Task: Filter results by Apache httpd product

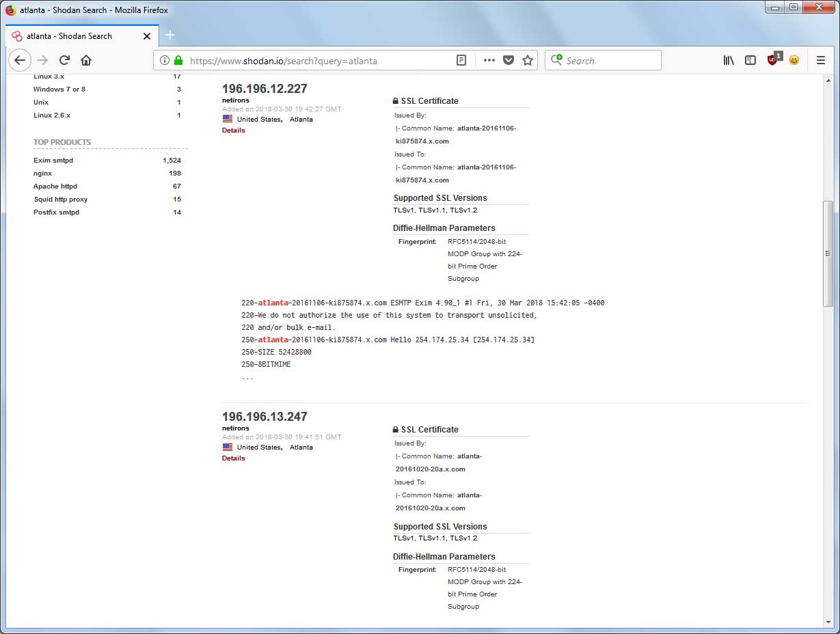Action: 55,186
